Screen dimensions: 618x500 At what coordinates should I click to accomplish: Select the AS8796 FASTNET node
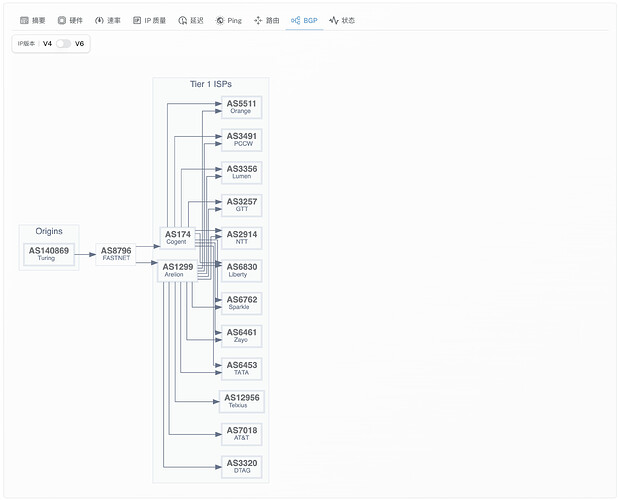point(116,254)
